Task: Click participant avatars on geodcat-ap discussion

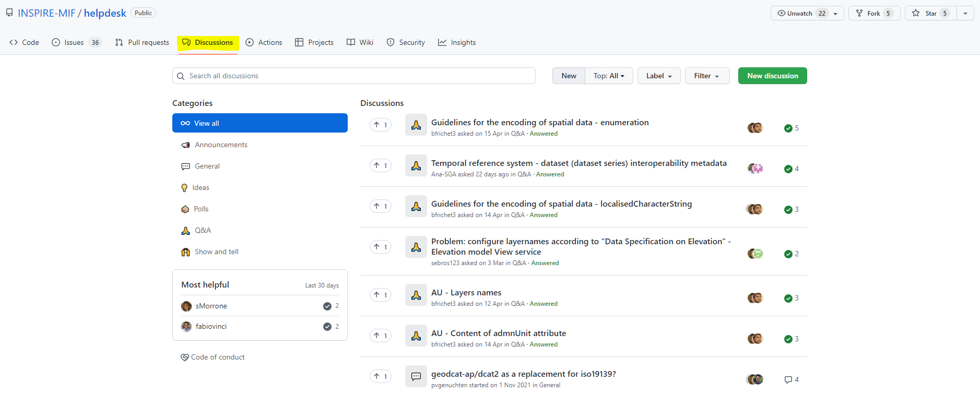Action: pos(755,379)
